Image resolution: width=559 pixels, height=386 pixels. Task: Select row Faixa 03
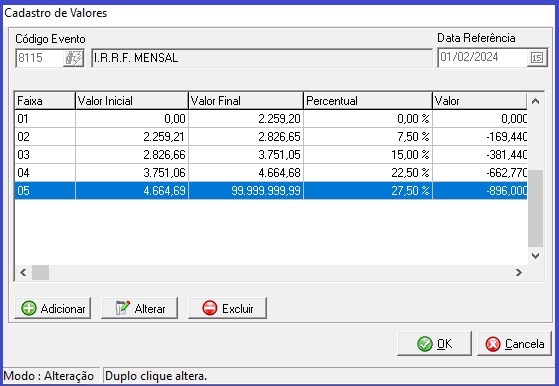271,155
